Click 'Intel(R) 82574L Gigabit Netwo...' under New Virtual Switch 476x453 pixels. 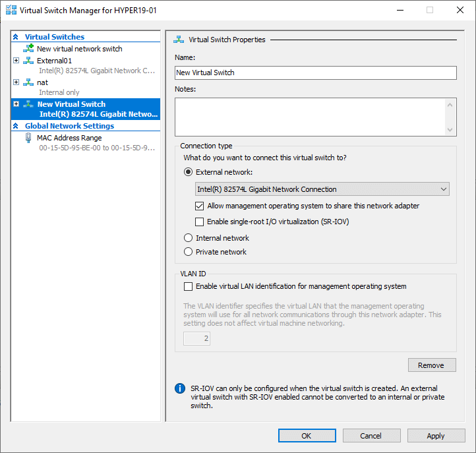pos(98,114)
